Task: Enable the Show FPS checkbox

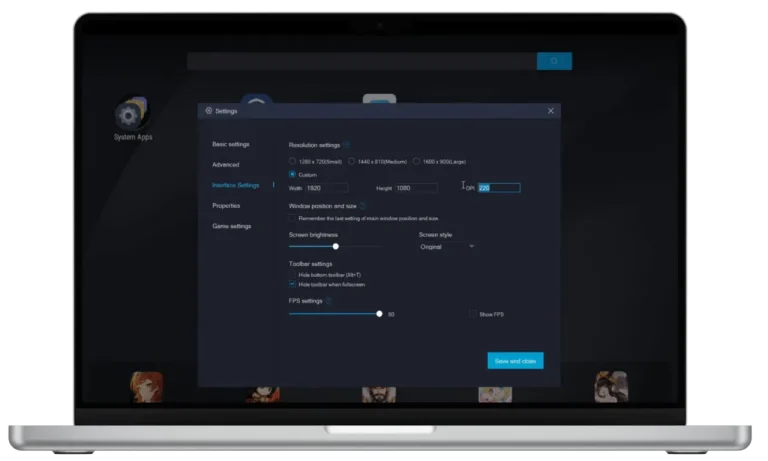Action: point(473,314)
